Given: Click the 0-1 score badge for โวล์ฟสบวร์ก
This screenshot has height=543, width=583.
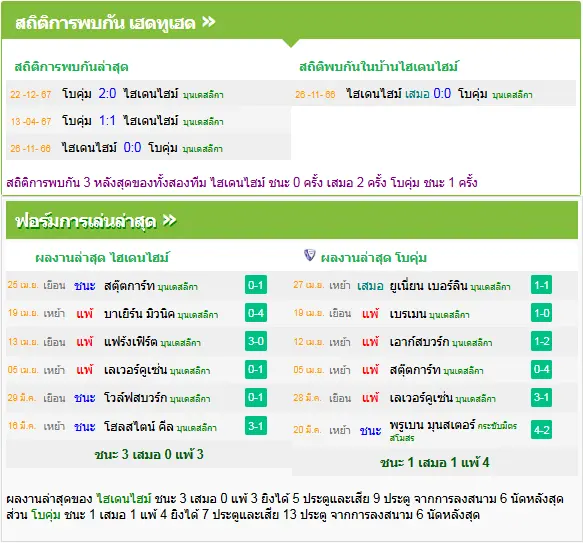Looking at the screenshot, I should (256, 397).
